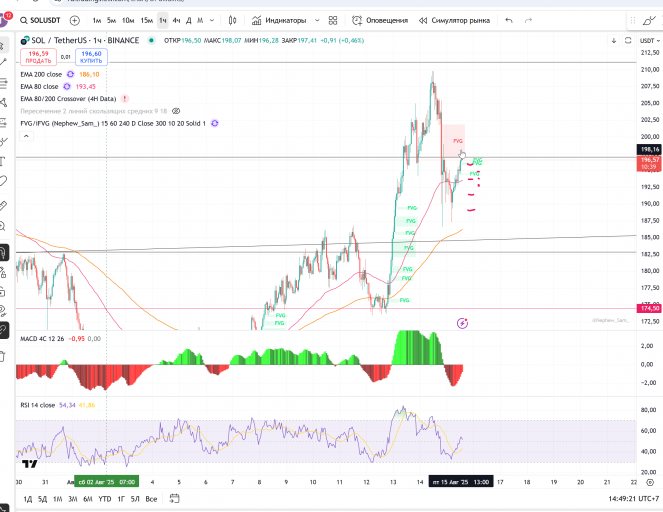This screenshot has height=512, width=663.
Task: Launch the Симулятор рынка replay mode
Action: tap(454, 20)
